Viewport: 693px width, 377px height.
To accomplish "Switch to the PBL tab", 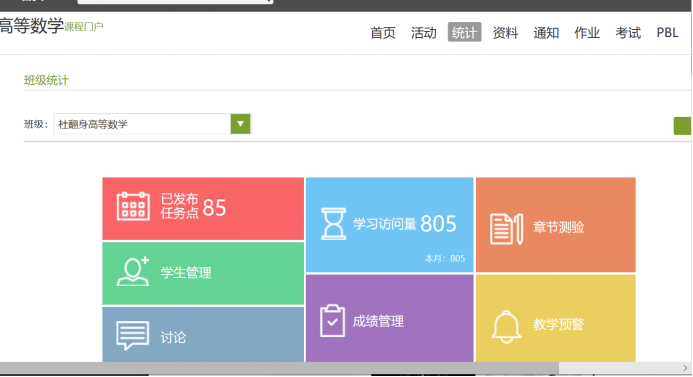I will (x=667, y=33).
